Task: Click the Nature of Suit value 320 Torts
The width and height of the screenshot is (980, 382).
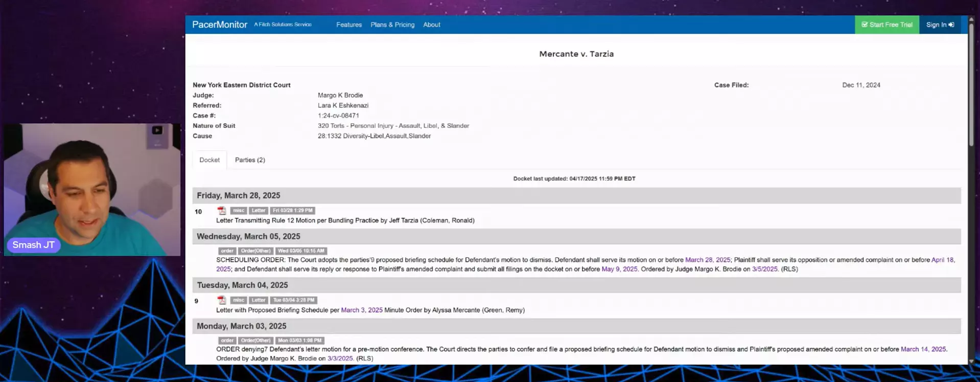Action: (393, 126)
